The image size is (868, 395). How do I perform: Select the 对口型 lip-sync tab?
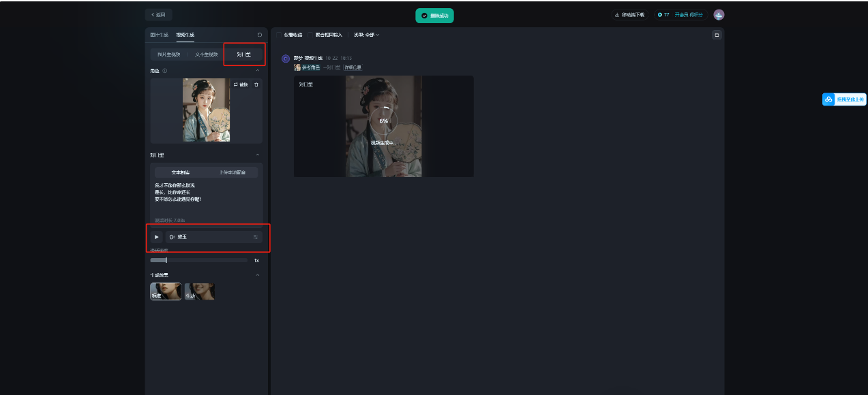click(x=243, y=54)
